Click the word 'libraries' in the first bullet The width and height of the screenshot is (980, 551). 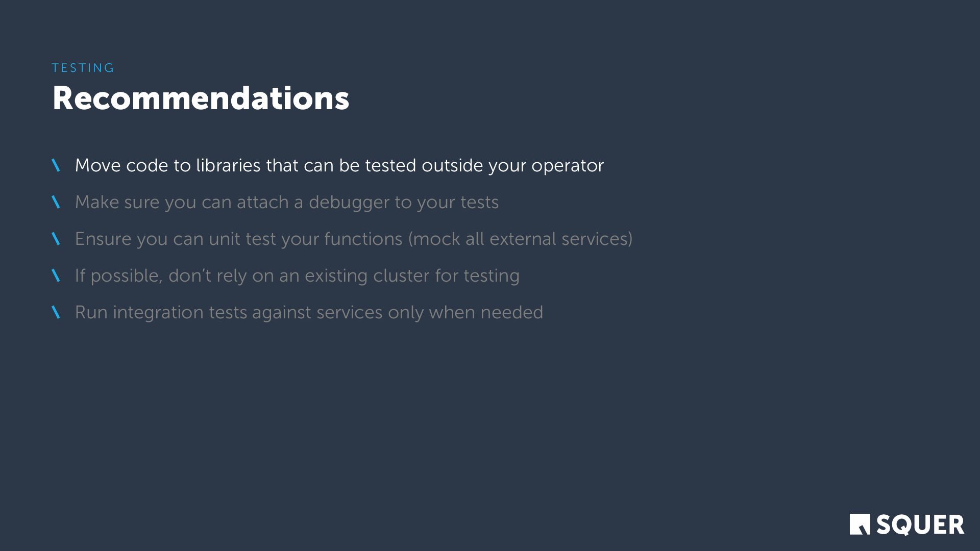coord(228,165)
